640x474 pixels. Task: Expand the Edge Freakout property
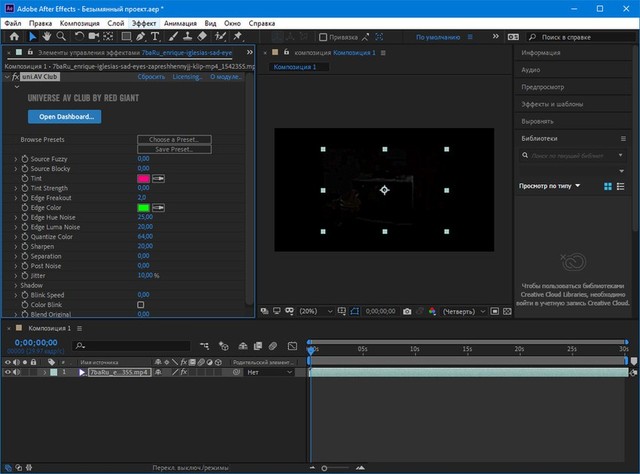[15, 197]
